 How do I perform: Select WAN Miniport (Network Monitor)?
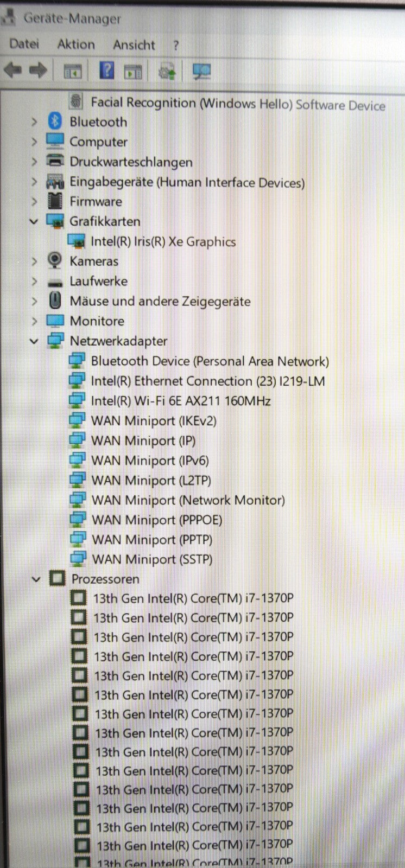click(x=188, y=500)
